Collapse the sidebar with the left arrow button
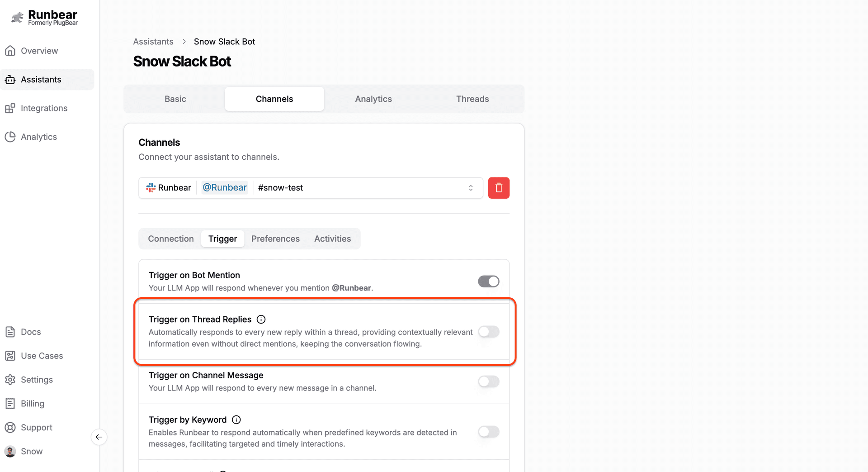This screenshot has height=472, width=868. tap(99, 437)
